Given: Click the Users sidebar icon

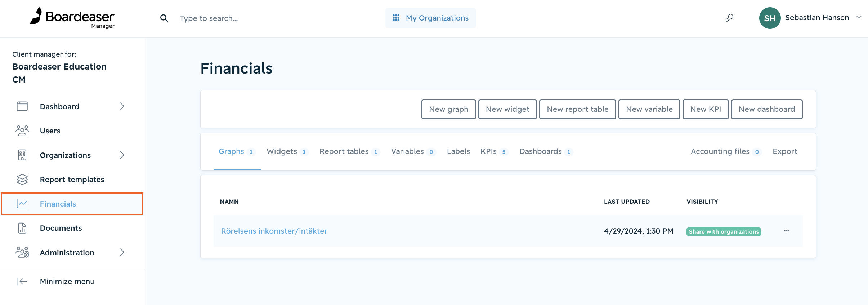Looking at the screenshot, I should click(22, 131).
